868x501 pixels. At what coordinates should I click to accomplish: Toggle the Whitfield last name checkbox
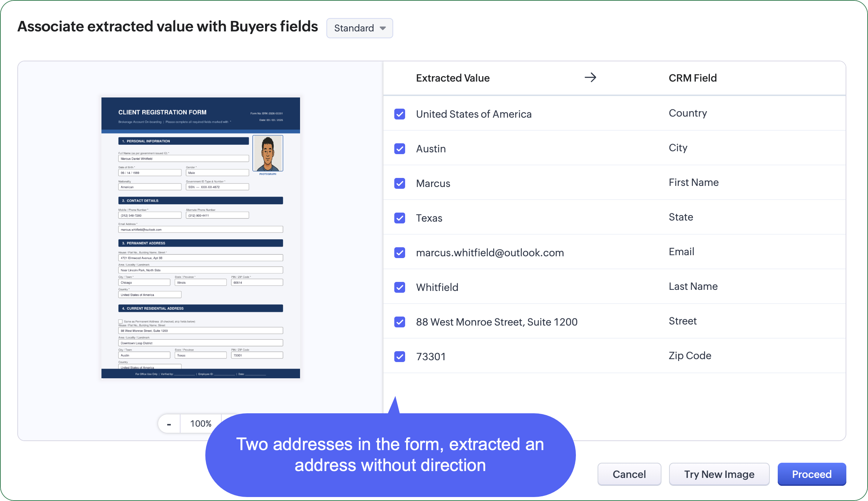coord(400,287)
